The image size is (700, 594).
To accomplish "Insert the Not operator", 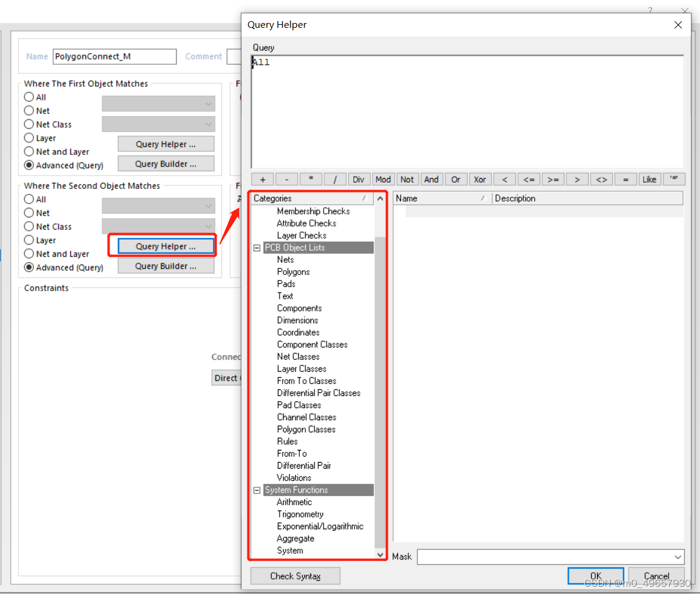I will pos(407,179).
